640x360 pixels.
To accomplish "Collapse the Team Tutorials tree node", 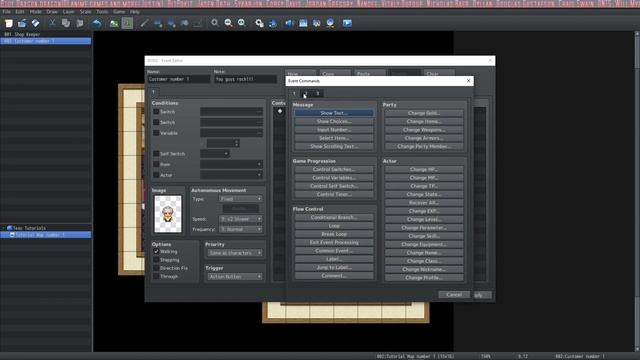I will click(x=4, y=228).
